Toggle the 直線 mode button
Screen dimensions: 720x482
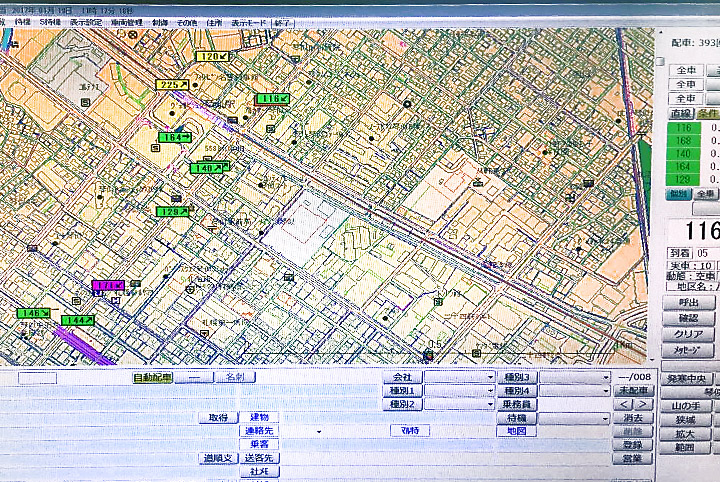(x=682, y=114)
